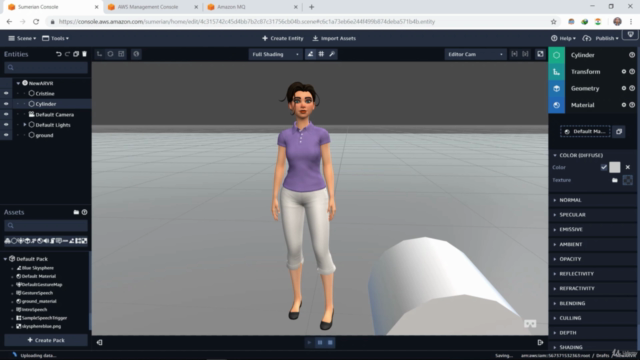Open the Help menu

[563, 38]
